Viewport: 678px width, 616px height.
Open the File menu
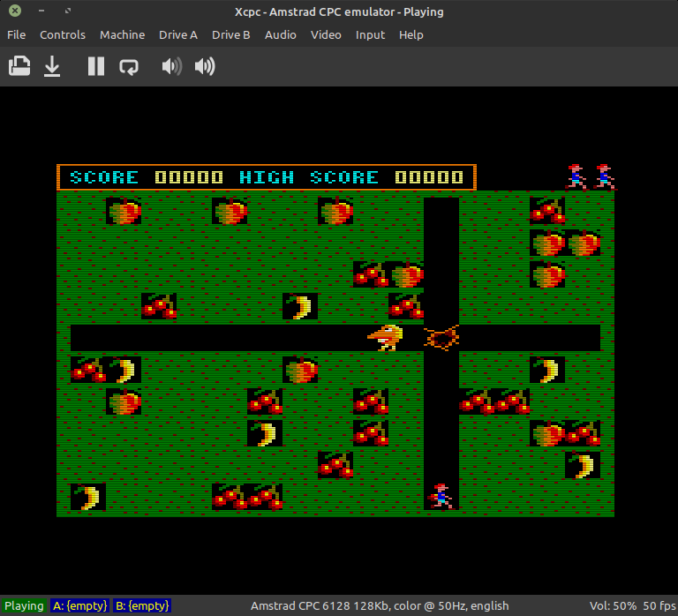[x=17, y=35]
